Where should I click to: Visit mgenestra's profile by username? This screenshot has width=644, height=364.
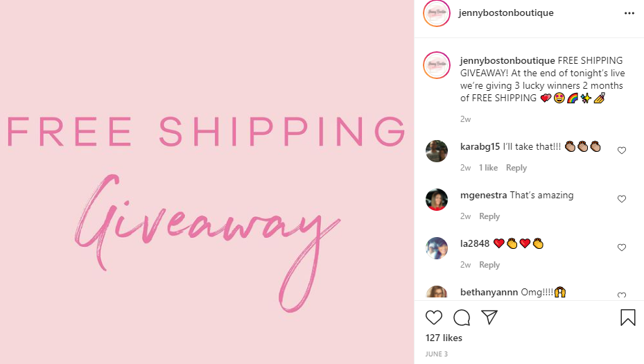(483, 195)
